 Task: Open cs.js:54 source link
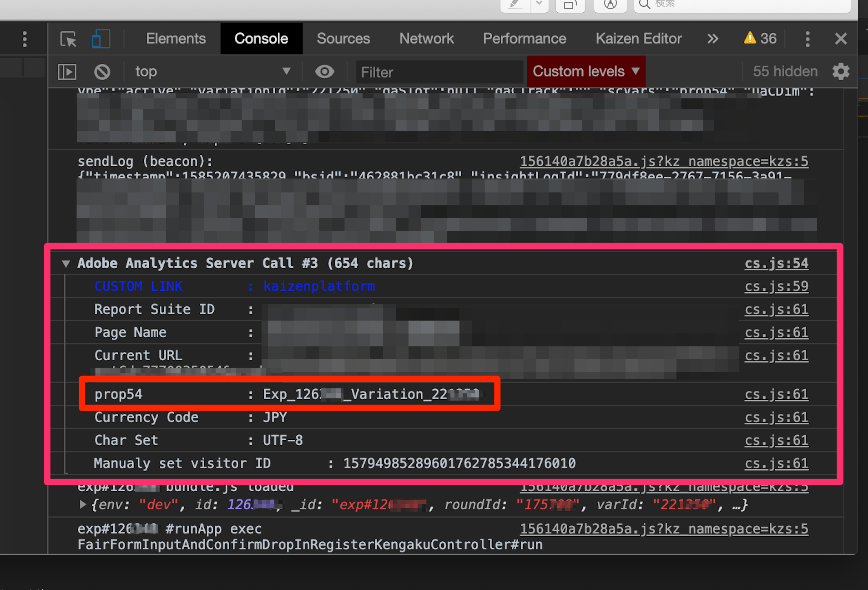pos(776,264)
